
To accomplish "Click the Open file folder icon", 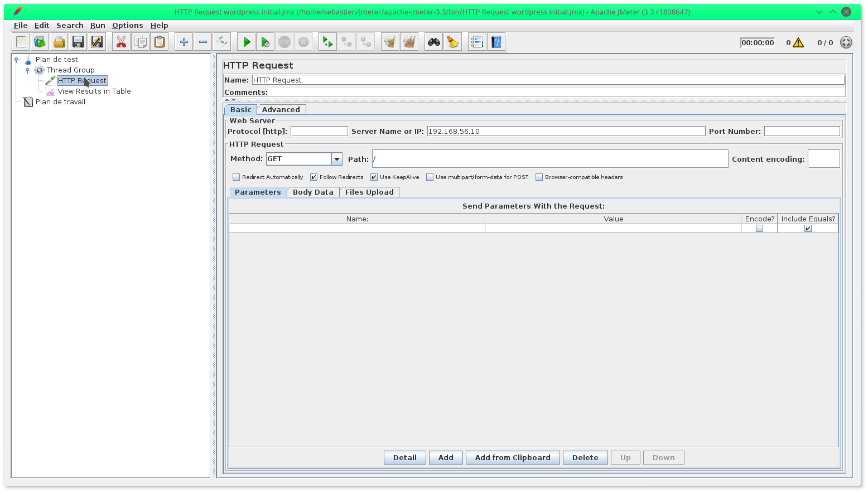I will 59,42.
